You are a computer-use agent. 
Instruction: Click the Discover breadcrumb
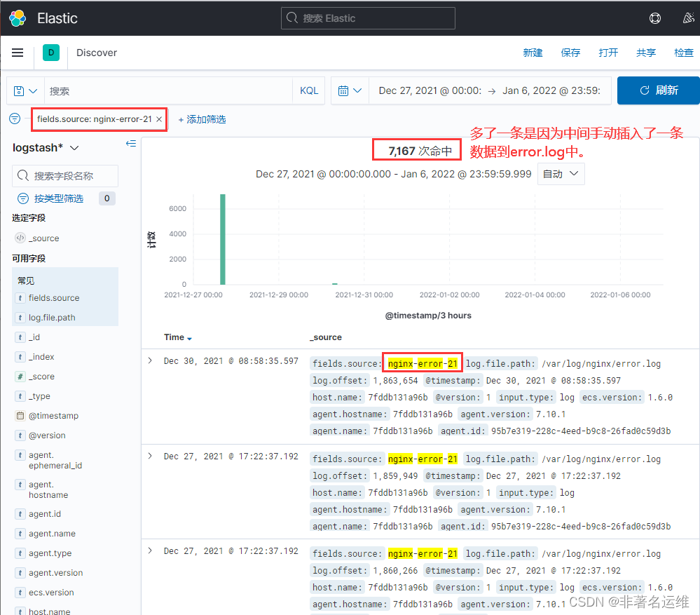pyautogui.click(x=97, y=53)
